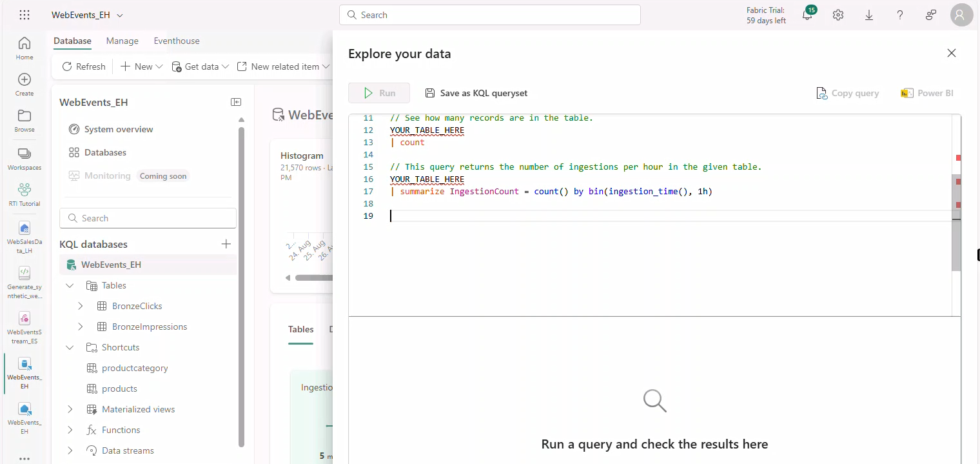Image resolution: width=980 pixels, height=464 pixels.
Task: Open the app launcher grid icon
Action: pyautogui.click(x=24, y=15)
